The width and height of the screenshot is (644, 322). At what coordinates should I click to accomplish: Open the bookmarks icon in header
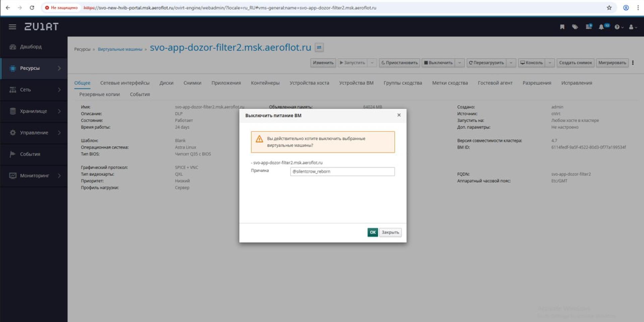[562, 27]
